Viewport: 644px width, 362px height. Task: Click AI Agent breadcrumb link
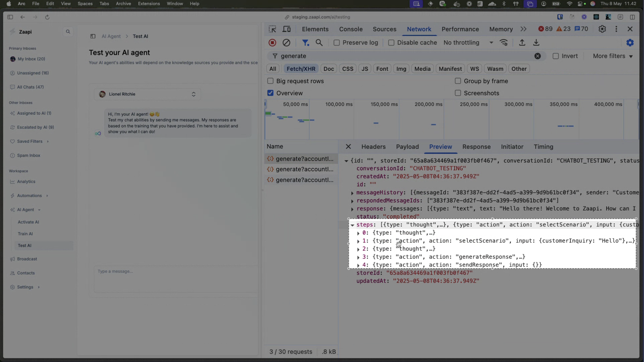point(111,36)
